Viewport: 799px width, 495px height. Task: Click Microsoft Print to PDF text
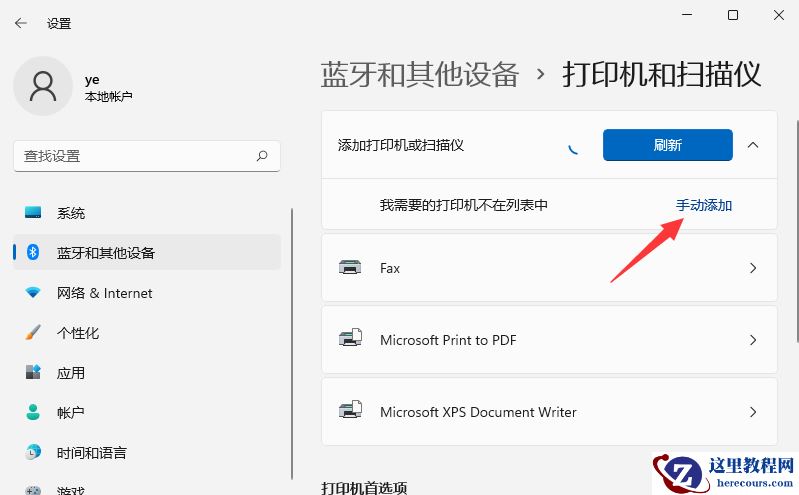coord(448,340)
